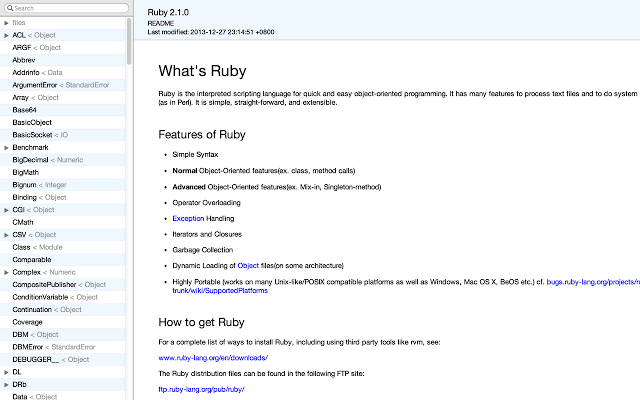Select Binding < Object entry
Viewport: 640px width, 400px height.
tap(62, 198)
